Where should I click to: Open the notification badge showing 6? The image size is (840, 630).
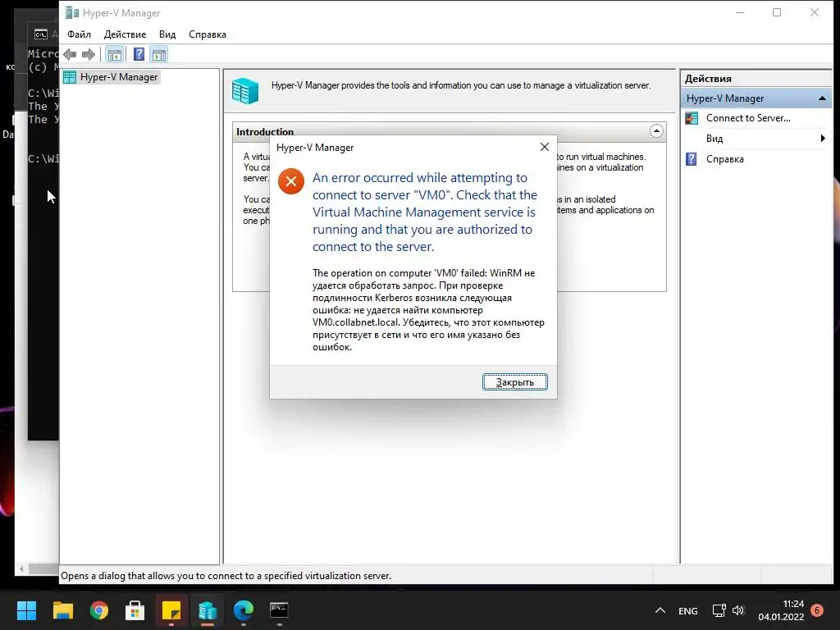point(817,610)
